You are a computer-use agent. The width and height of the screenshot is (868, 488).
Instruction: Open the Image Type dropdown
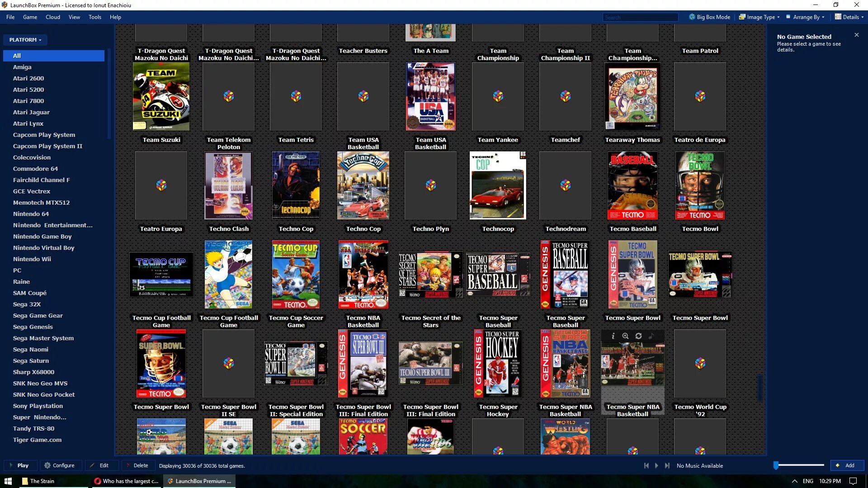pyautogui.click(x=759, y=17)
